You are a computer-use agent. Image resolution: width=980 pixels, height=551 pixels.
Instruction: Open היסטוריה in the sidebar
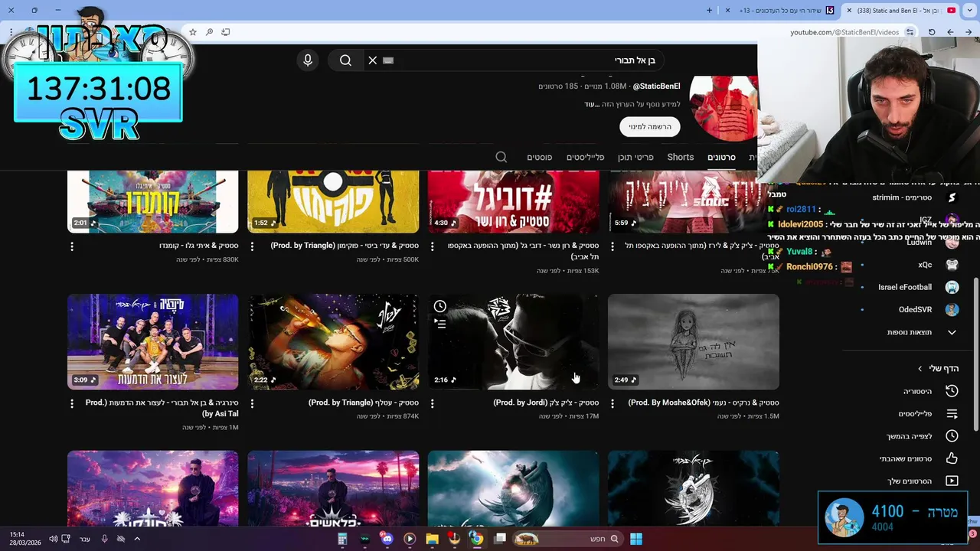[929, 391]
